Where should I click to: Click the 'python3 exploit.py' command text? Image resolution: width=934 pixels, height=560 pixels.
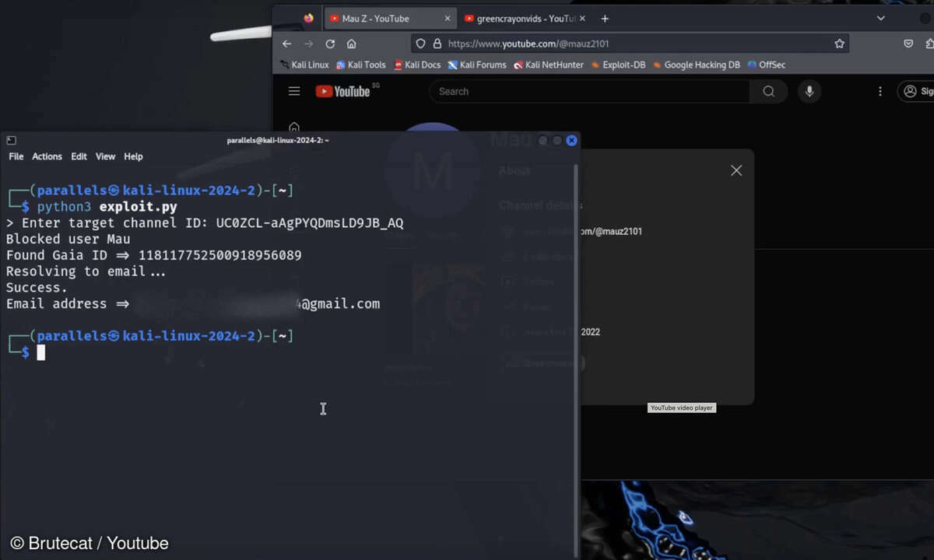(x=107, y=207)
